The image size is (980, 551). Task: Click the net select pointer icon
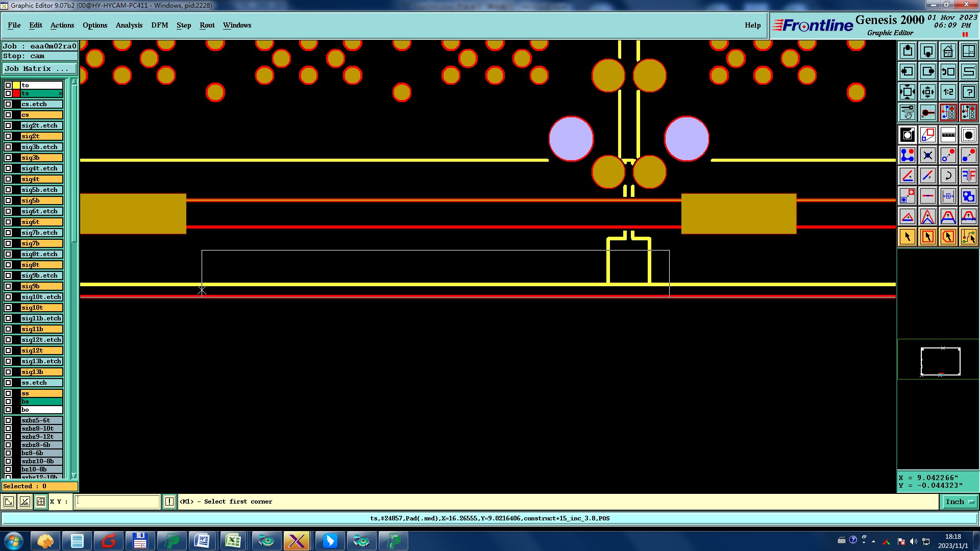(x=968, y=237)
